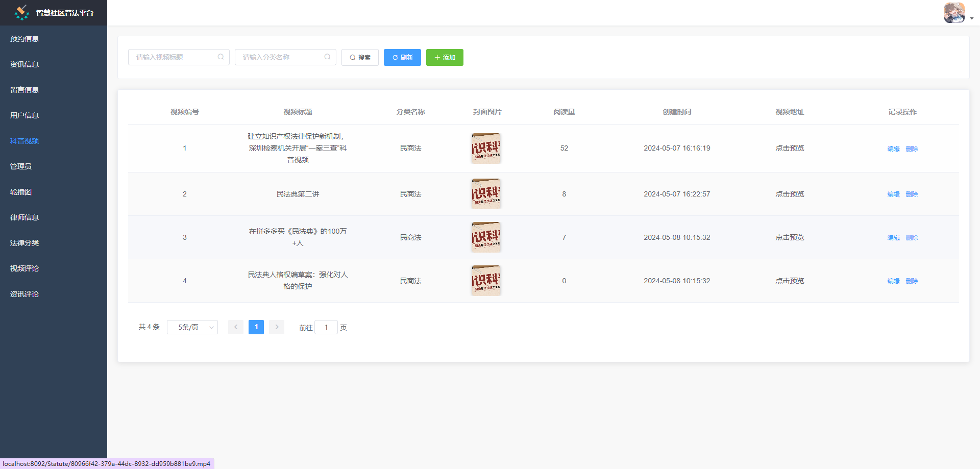Click cover thumbnail of video 1
This screenshot has height=469, width=980.
(486, 149)
